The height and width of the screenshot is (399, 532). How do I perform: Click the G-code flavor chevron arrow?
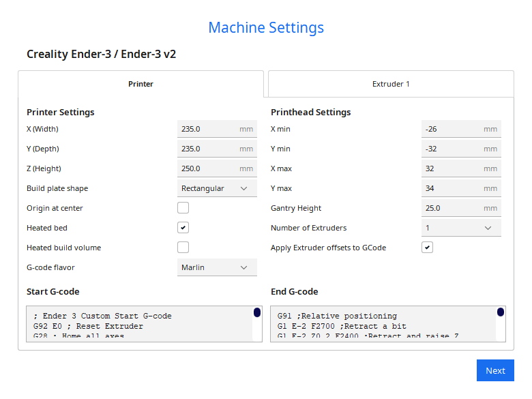click(x=243, y=267)
